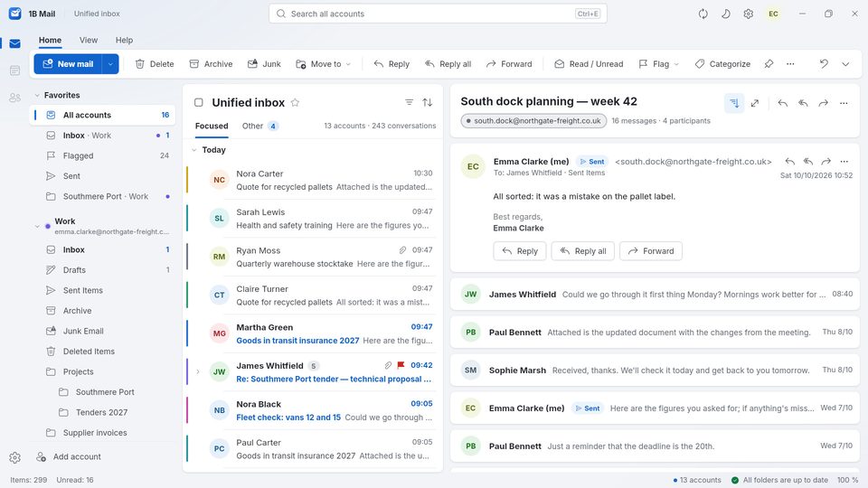This screenshot has width=868, height=488.
Task: Collapse the Work account folder tree
Action: coord(37,226)
